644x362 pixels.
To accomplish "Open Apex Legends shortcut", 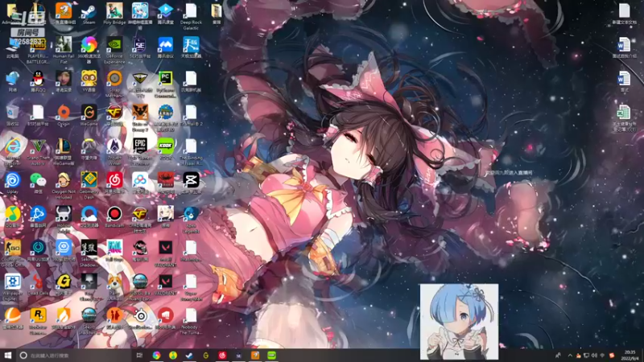I will (191, 219).
